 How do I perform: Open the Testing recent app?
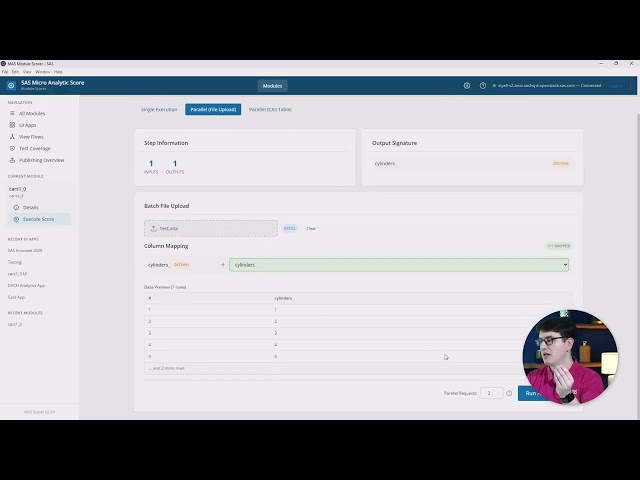15,262
